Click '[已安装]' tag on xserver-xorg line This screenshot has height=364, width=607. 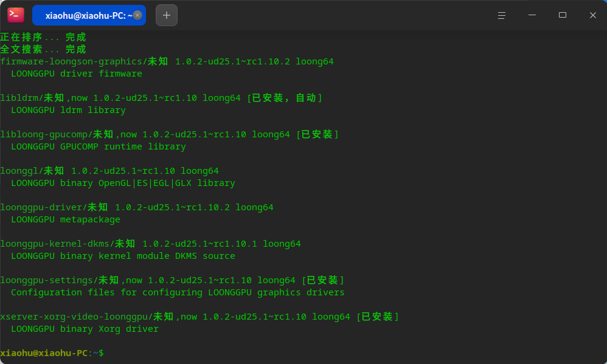(x=378, y=317)
